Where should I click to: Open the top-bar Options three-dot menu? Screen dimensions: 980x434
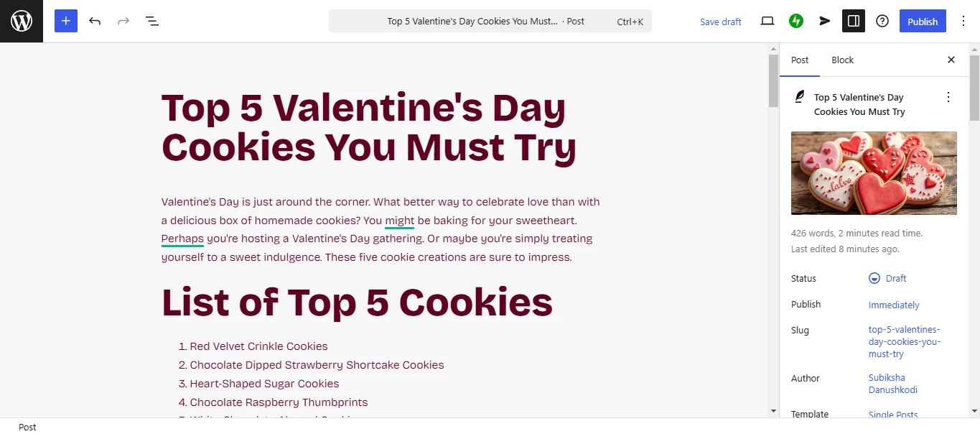[x=963, y=21]
